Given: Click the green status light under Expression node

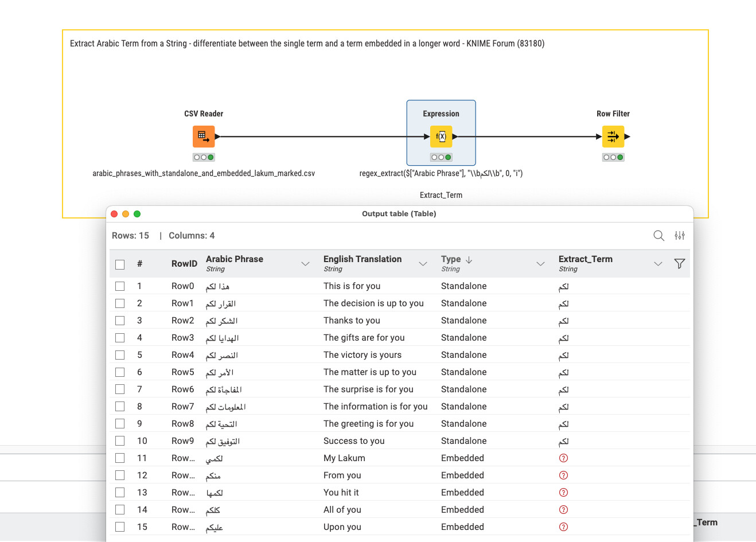Looking at the screenshot, I should point(447,157).
